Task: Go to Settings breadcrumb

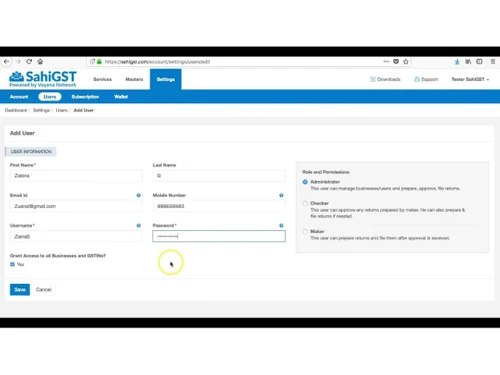Action: click(x=41, y=110)
